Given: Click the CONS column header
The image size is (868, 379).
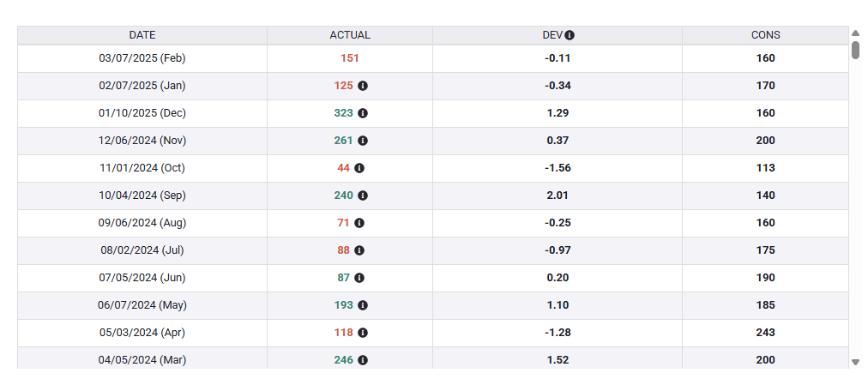Looking at the screenshot, I should [x=766, y=35].
